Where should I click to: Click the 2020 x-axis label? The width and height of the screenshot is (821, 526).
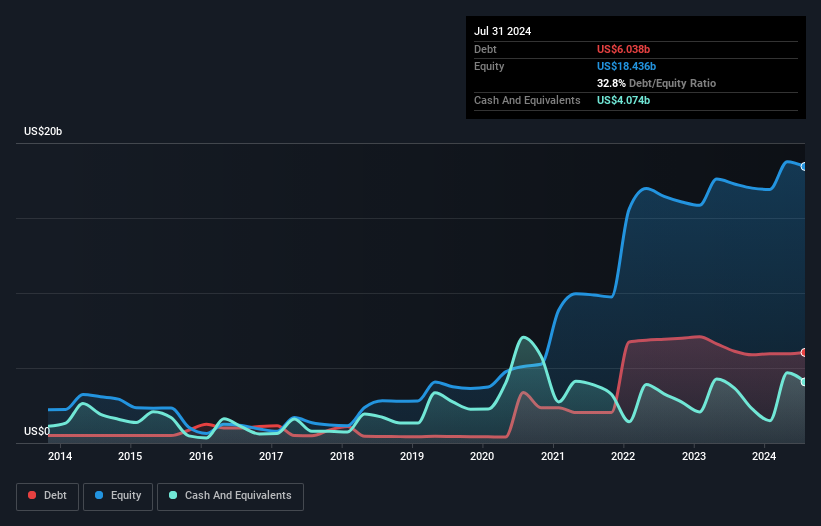point(482,456)
